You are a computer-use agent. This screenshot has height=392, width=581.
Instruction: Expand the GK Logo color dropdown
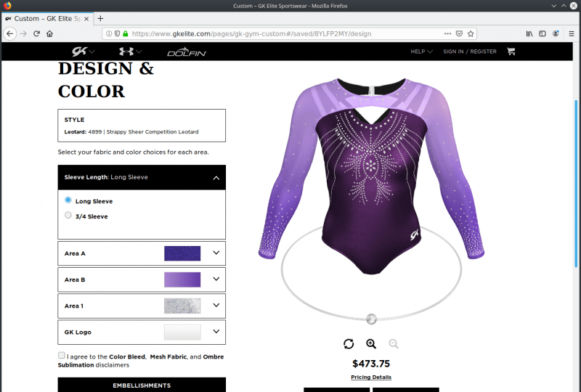pos(142,332)
